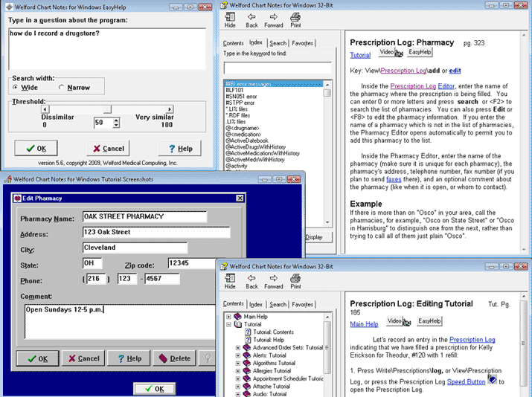Expand Advanced Order Sets: Tutorial node

point(238,348)
